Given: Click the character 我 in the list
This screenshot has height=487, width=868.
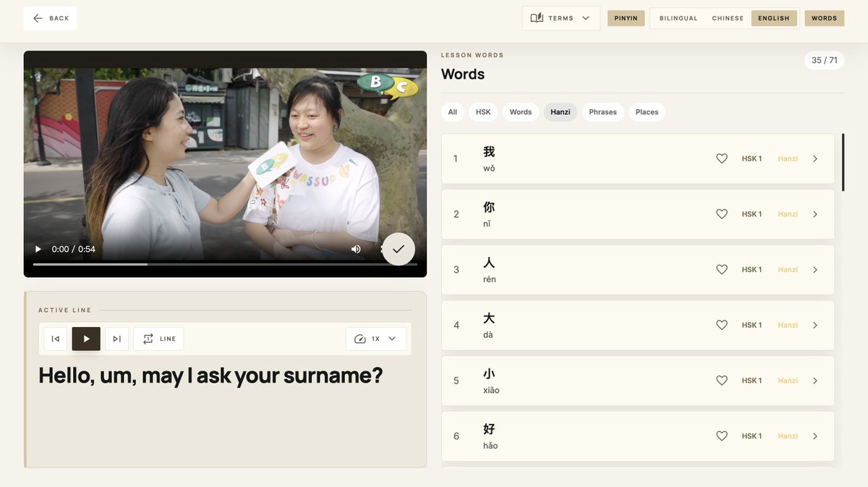Looking at the screenshot, I should (x=489, y=152).
